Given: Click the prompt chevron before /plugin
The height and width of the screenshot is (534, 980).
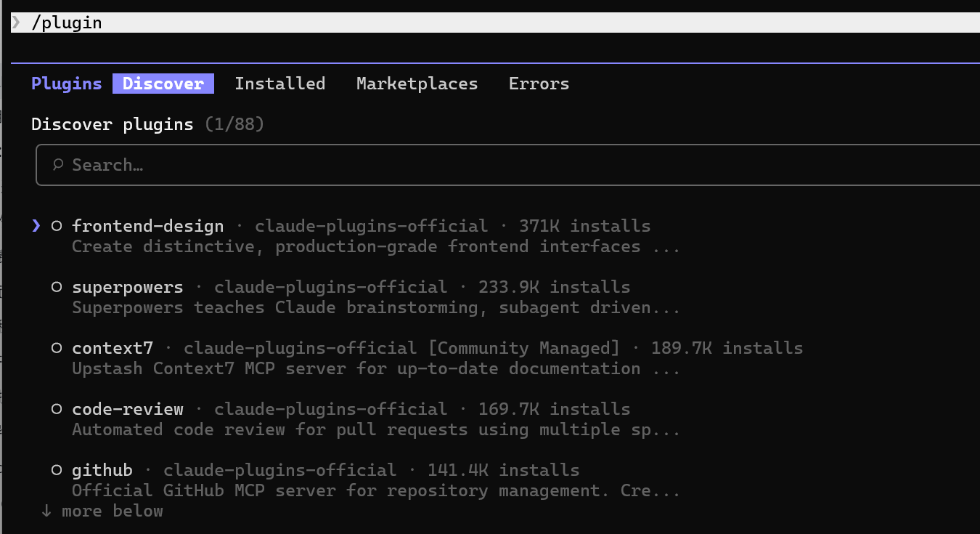Looking at the screenshot, I should [x=16, y=23].
